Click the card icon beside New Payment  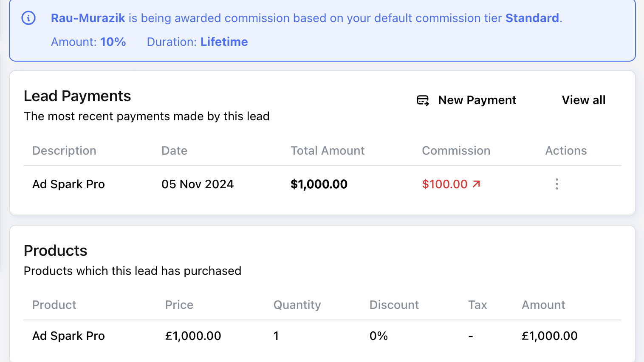423,100
